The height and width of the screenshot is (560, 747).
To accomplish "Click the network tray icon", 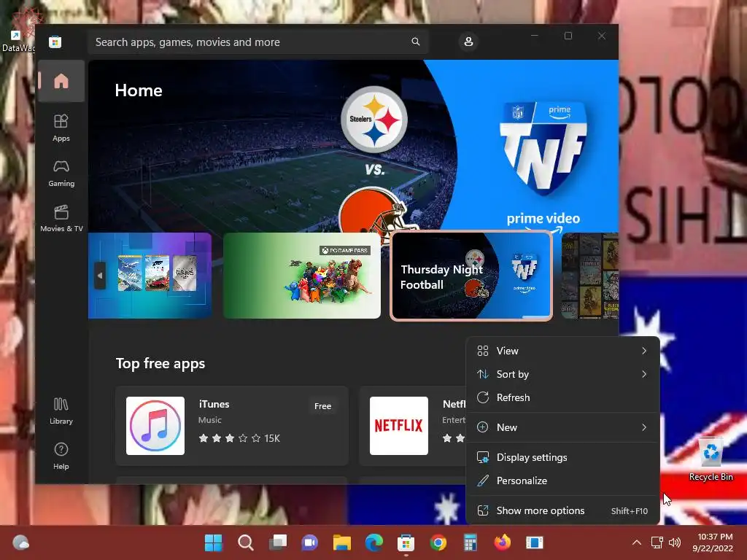I will [x=657, y=542].
